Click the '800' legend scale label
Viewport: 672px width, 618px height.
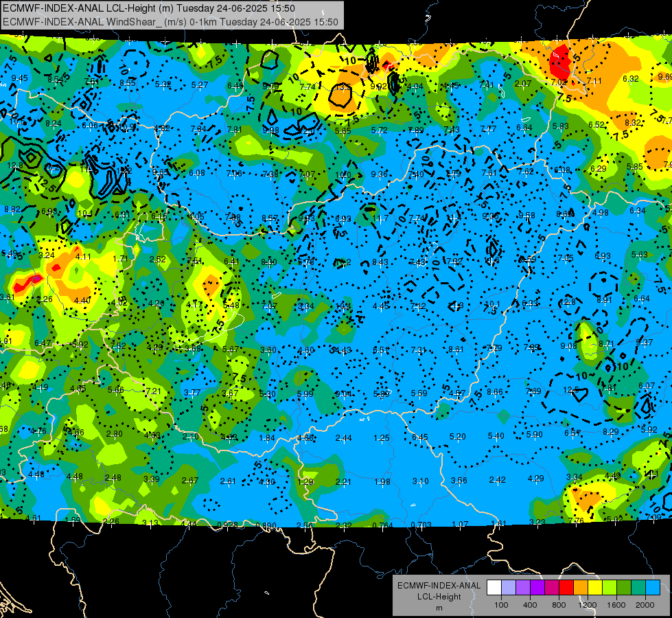click(559, 605)
